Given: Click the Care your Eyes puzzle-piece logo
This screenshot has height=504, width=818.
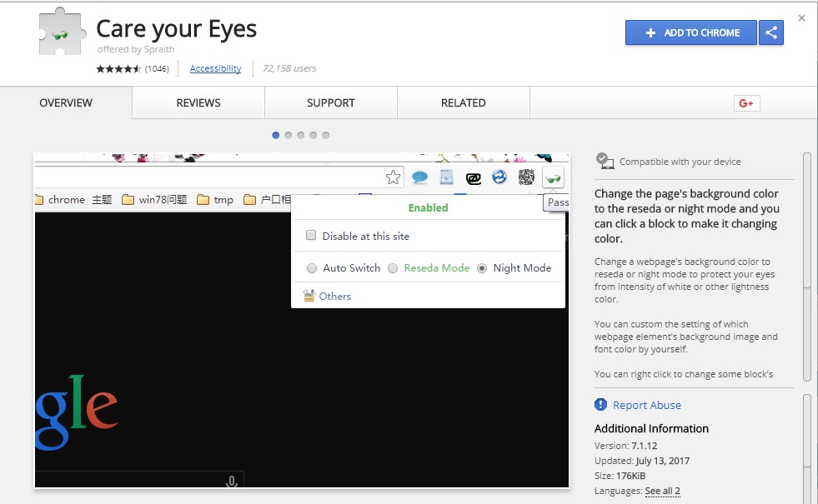Looking at the screenshot, I should (x=62, y=32).
